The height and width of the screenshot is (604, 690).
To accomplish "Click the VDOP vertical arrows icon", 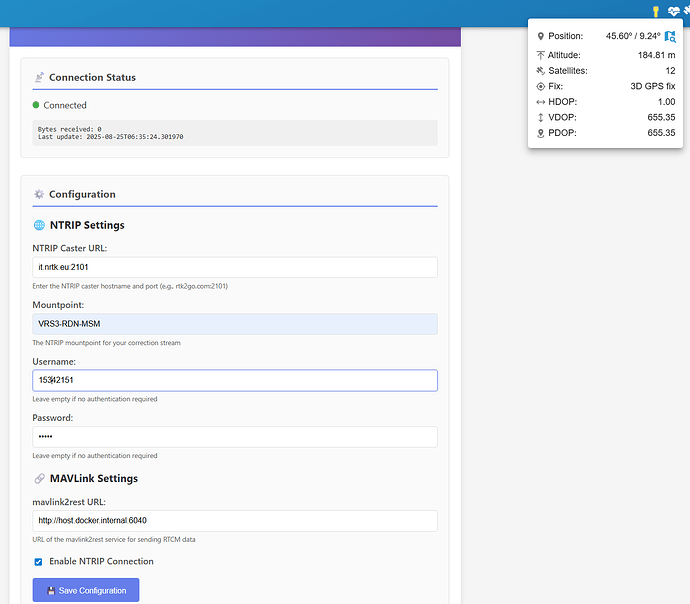I will click(x=541, y=117).
